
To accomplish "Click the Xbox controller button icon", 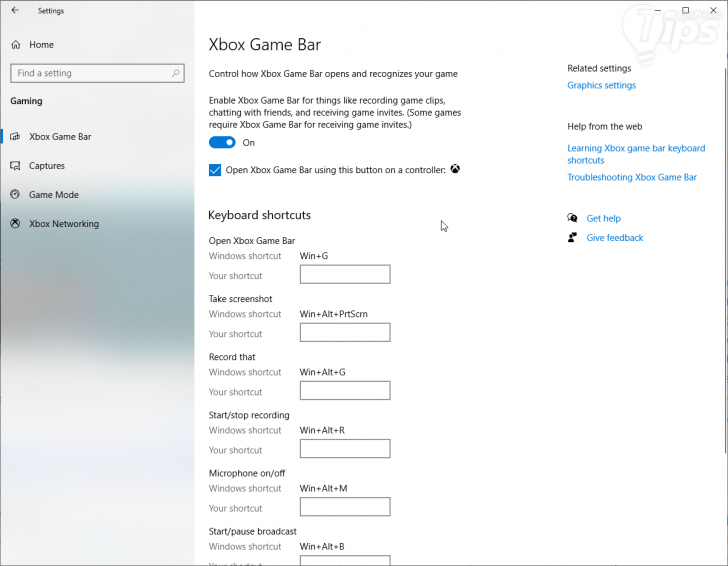I will click(455, 169).
